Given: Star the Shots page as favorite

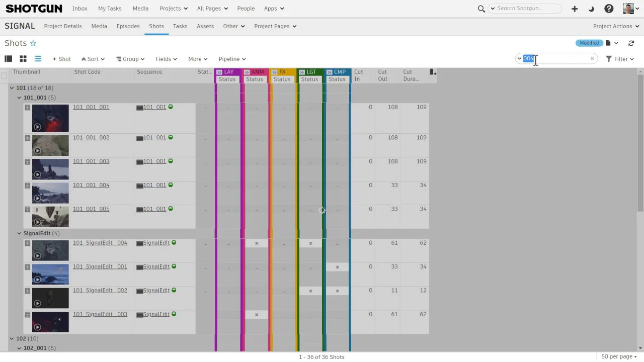Looking at the screenshot, I should pos(33,43).
